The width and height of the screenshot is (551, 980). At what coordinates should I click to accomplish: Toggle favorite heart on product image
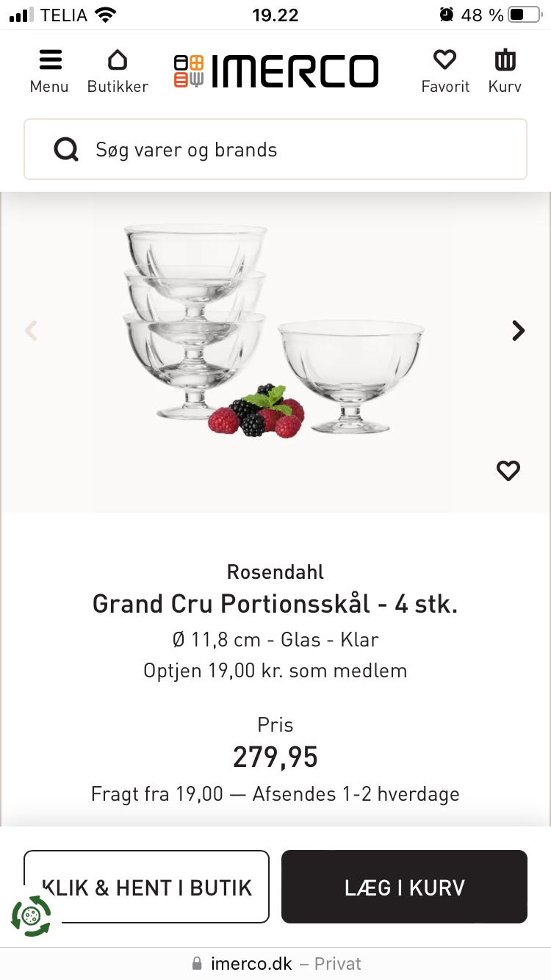tap(508, 470)
